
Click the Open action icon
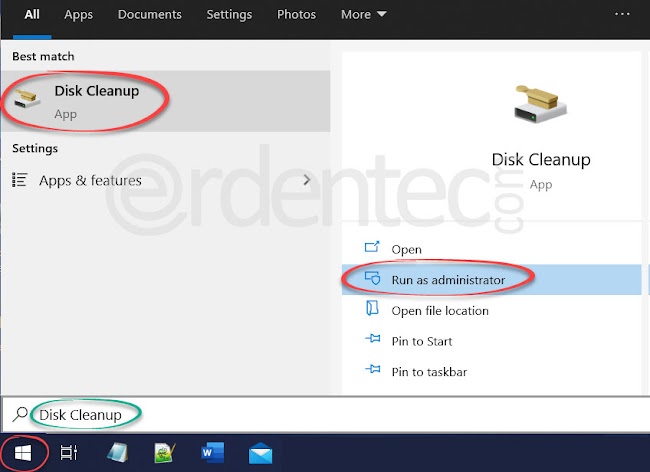point(372,247)
